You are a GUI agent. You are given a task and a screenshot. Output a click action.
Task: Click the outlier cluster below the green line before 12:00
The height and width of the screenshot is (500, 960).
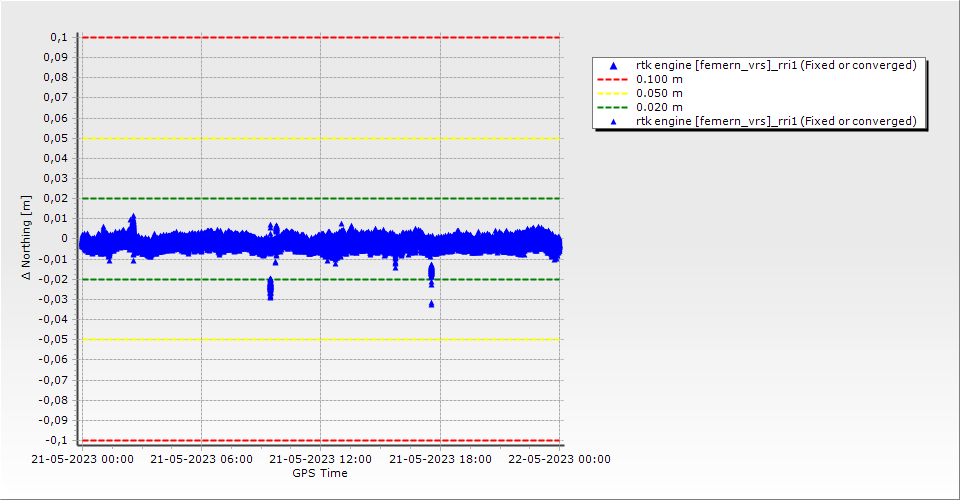pyautogui.click(x=270, y=289)
